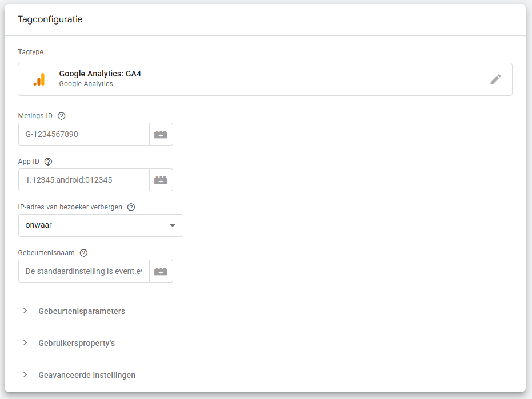
Task: Select the Gebeurtenisnaam input field
Action: click(x=83, y=272)
